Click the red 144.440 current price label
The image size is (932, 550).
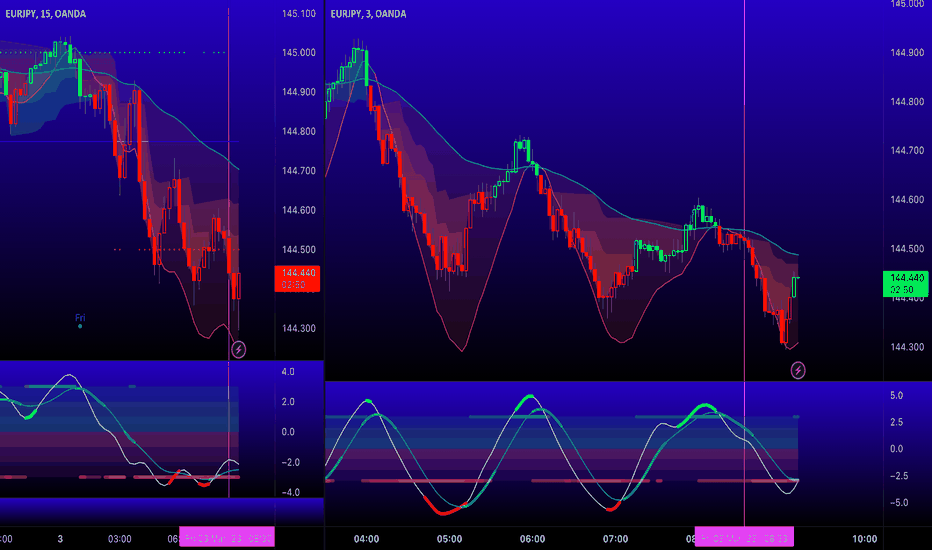297,278
